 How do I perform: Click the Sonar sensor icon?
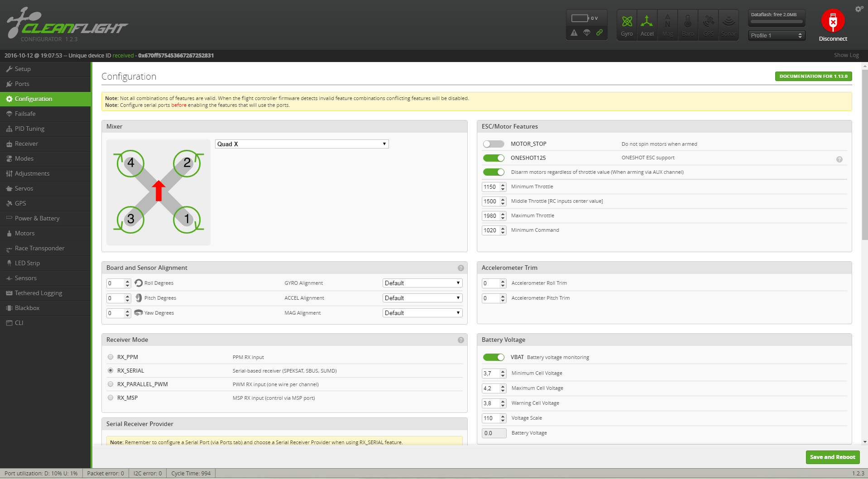tap(729, 25)
